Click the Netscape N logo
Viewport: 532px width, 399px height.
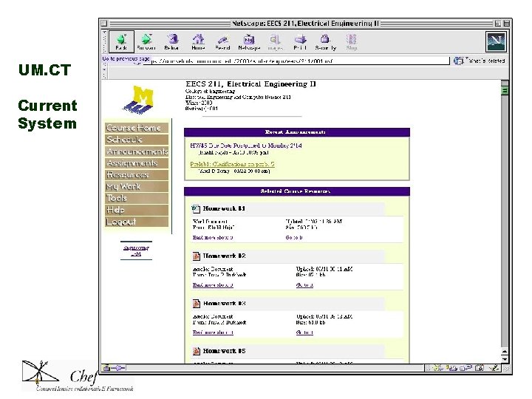tap(496, 41)
